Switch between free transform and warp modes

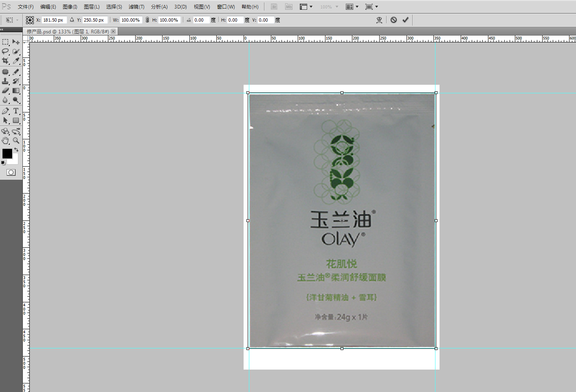(379, 20)
